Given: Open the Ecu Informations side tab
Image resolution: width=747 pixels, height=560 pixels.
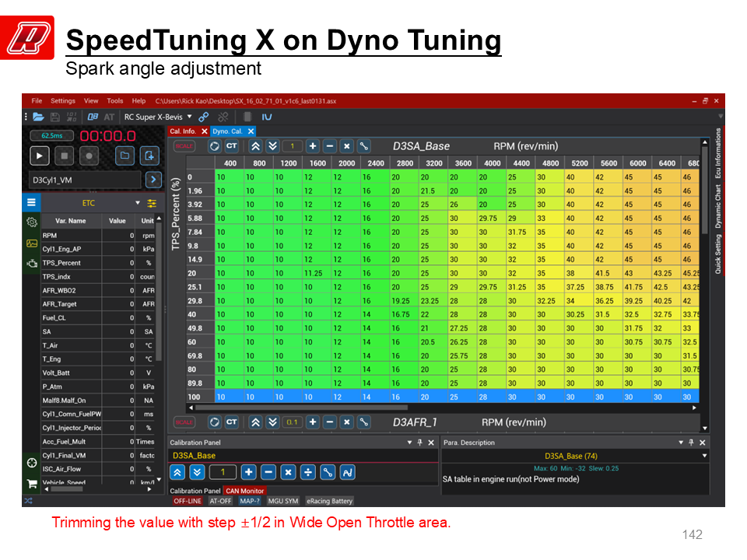Looking at the screenshot, I should pos(718,153).
